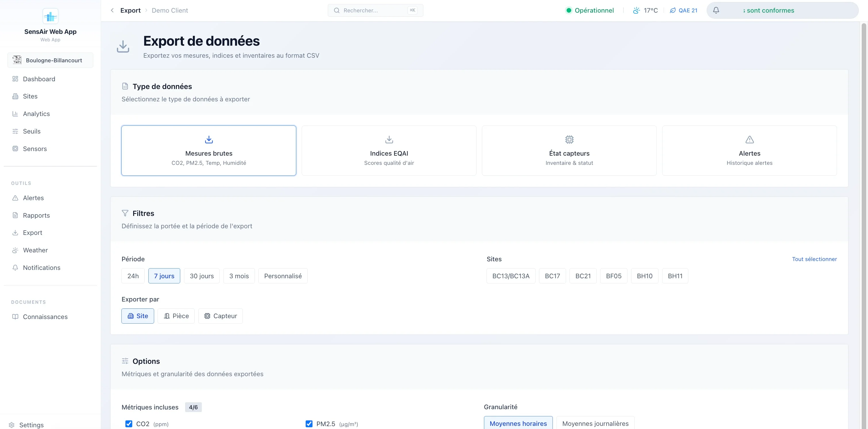Select the 30 jours period option
868x429 pixels.
click(202, 276)
